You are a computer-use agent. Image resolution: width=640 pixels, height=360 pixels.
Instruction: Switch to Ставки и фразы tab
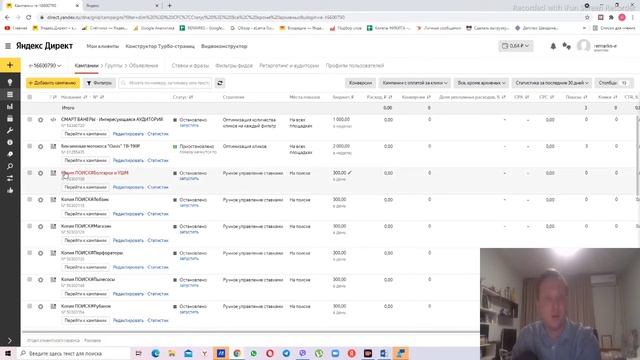coord(190,65)
